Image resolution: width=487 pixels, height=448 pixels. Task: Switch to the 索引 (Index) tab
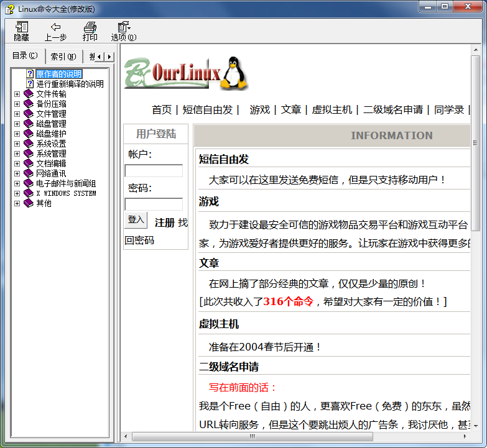(x=63, y=57)
